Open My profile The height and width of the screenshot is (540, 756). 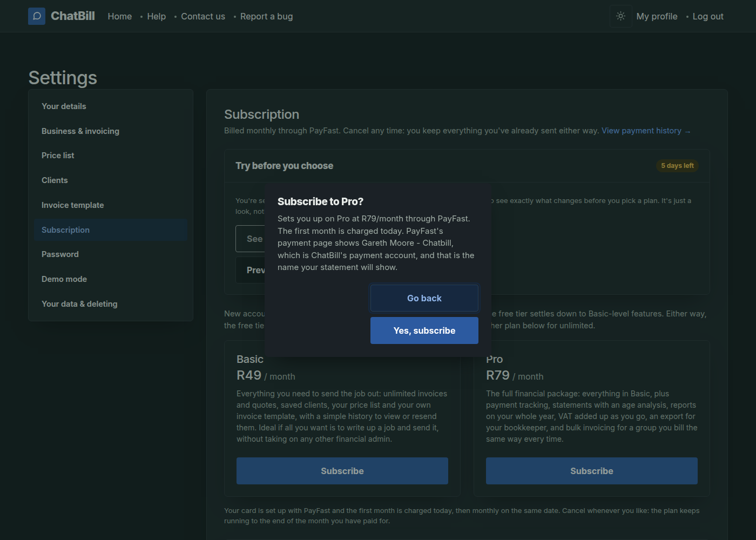pos(657,16)
